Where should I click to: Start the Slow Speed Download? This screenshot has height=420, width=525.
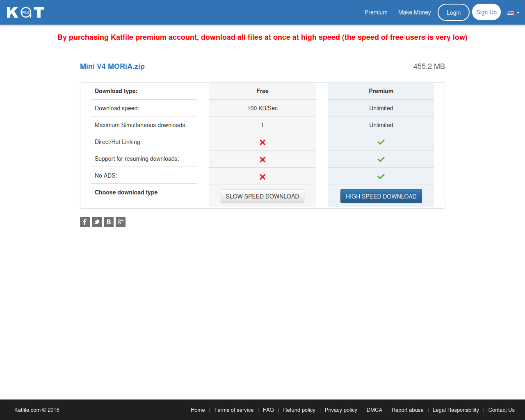[x=262, y=196]
